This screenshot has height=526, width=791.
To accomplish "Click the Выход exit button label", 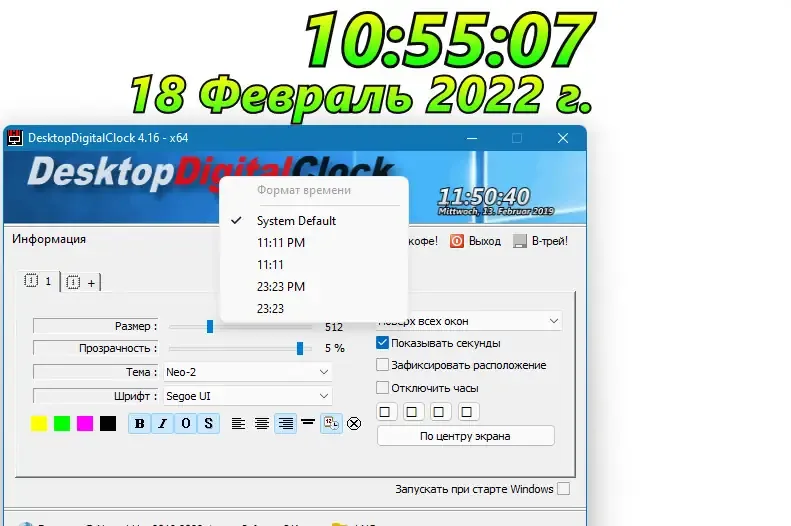I will point(485,241).
